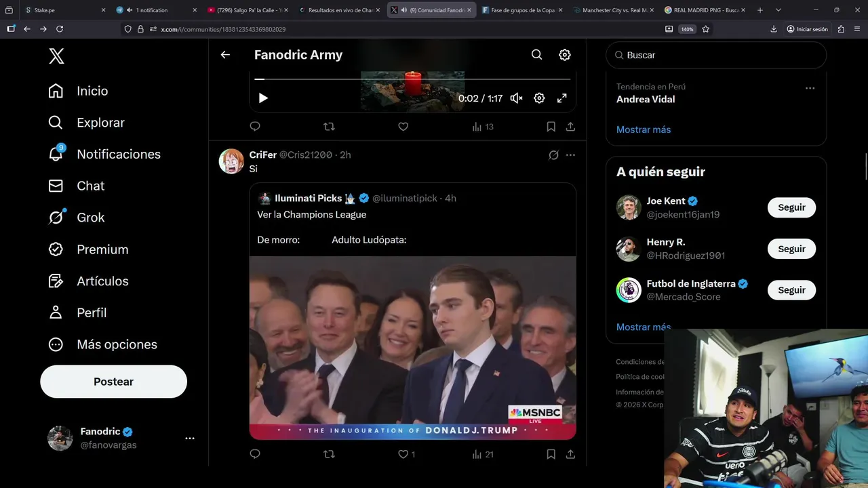Like the video post
Viewport: 868px width, 488px height.
click(403, 126)
